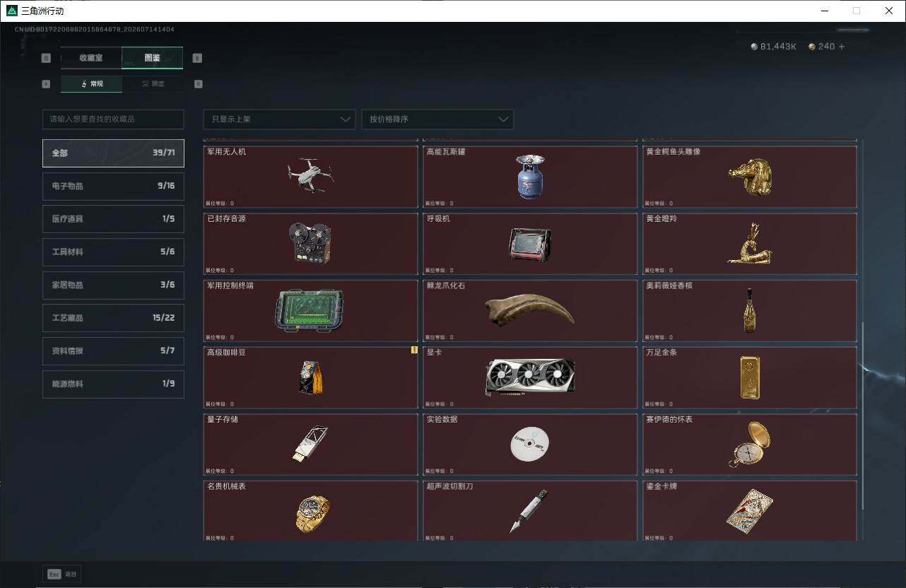Switch to the 限定 sub-tab
This screenshot has height=588, width=906.
pyautogui.click(x=153, y=84)
